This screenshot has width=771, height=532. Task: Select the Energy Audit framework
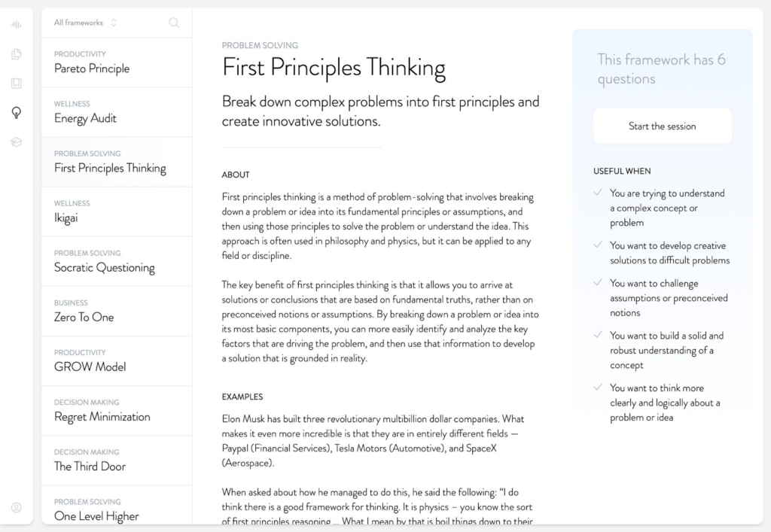(x=117, y=112)
